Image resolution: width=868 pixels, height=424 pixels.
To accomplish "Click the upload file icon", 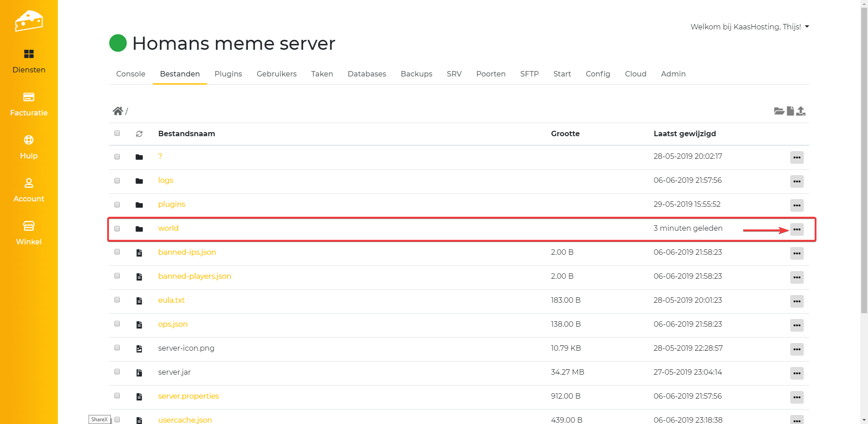I will (x=801, y=111).
